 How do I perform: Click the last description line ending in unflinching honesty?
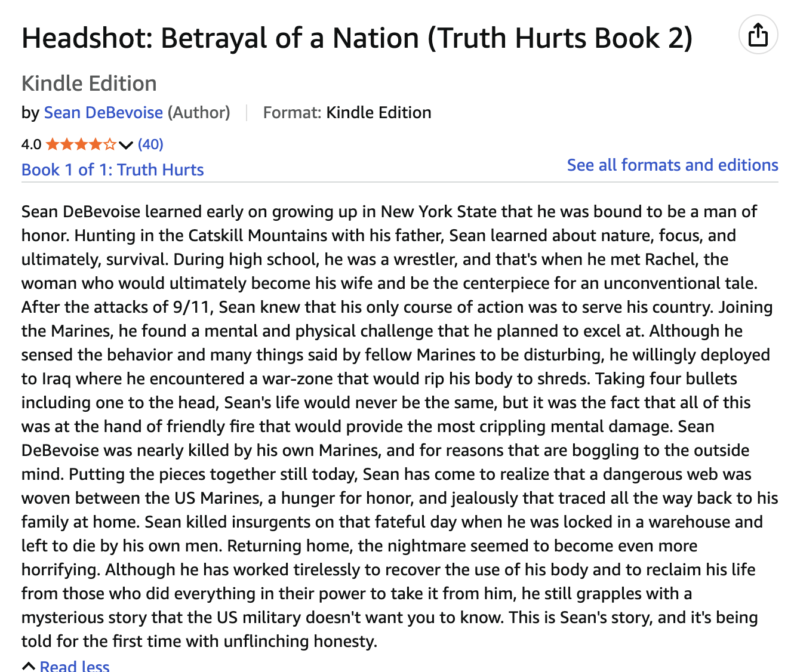click(199, 642)
